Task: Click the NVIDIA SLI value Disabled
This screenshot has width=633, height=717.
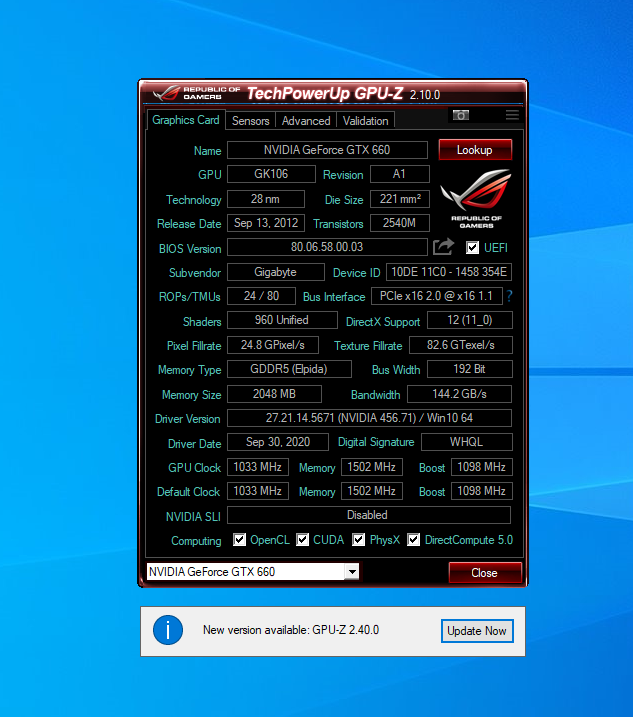Action: pyautogui.click(x=369, y=515)
